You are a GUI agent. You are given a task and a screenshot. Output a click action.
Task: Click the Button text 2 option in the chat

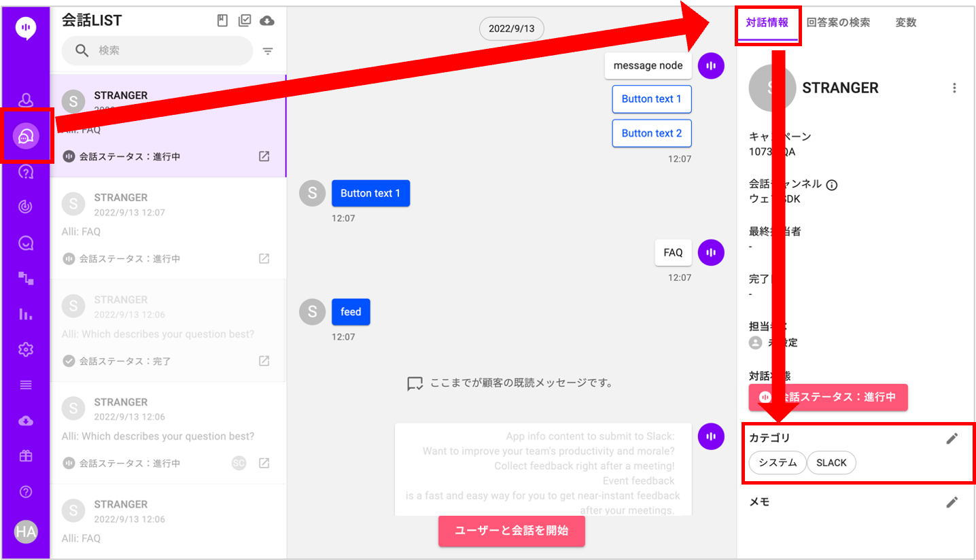click(651, 133)
